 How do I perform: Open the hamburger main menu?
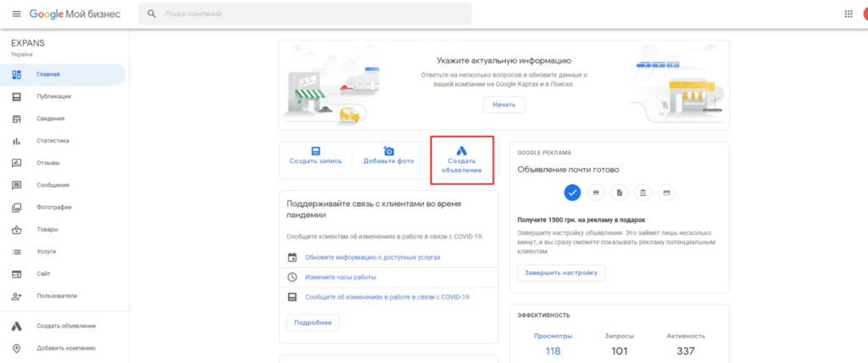point(17,14)
